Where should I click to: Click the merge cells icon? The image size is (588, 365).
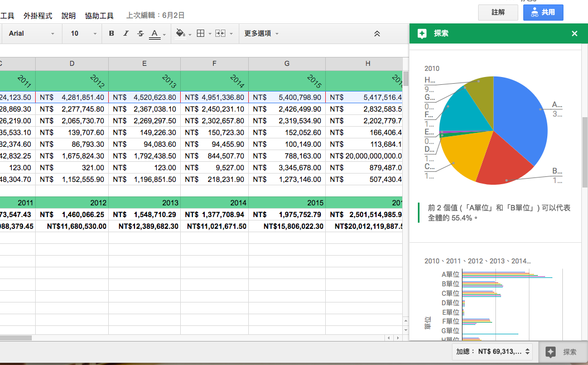220,33
